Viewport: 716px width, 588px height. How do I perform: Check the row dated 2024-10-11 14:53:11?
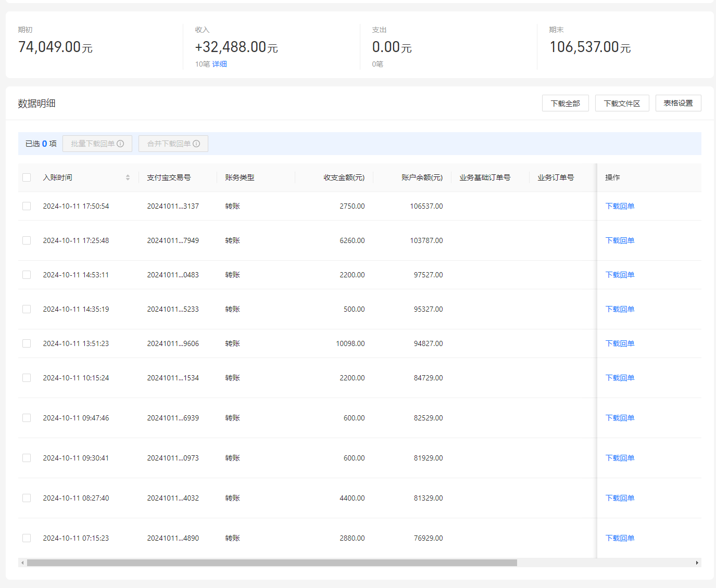click(x=27, y=275)
